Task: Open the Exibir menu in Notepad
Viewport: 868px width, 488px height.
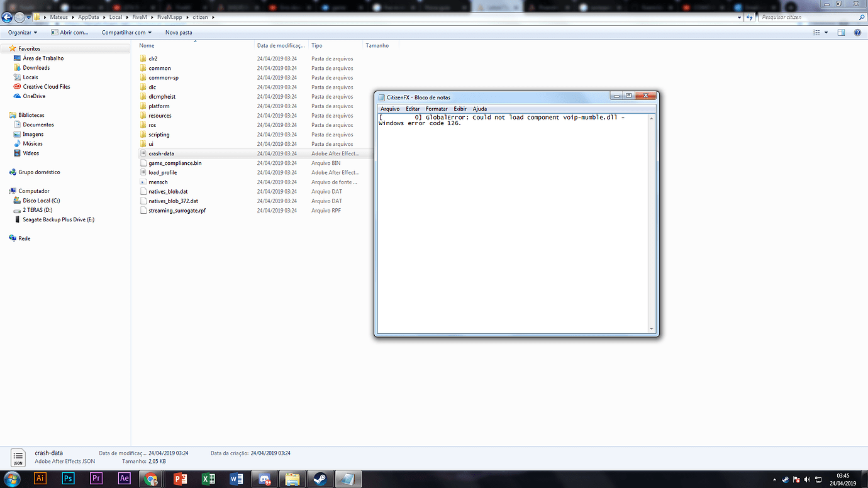Action: [x=460, y=109]
